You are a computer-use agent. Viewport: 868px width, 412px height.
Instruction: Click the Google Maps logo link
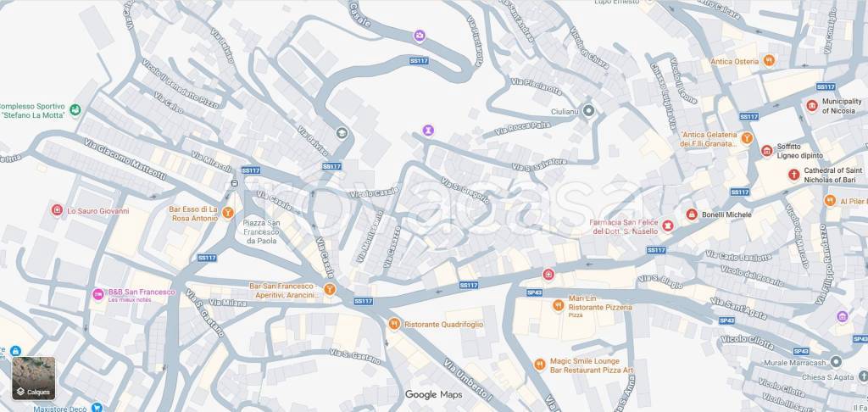coord(433,395)
